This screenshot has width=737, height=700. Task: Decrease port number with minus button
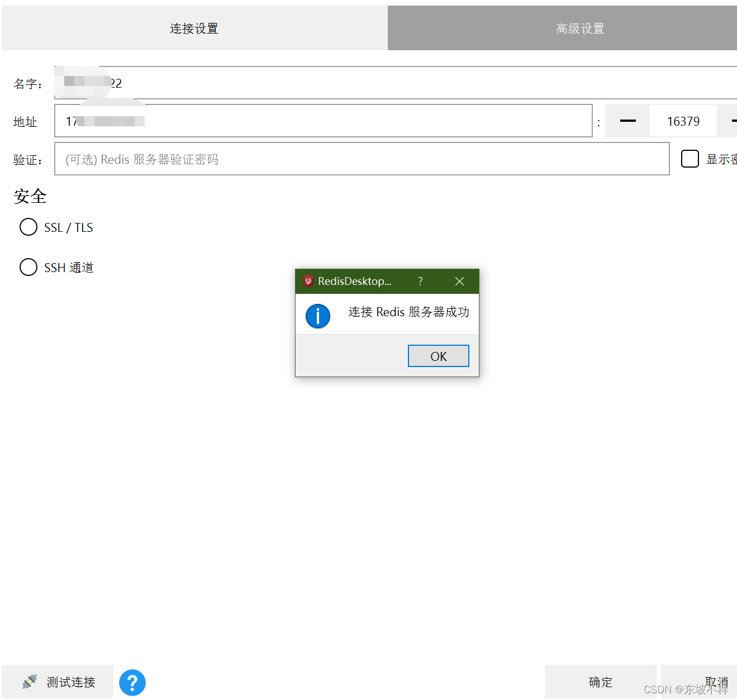click(x=627, y=121)
